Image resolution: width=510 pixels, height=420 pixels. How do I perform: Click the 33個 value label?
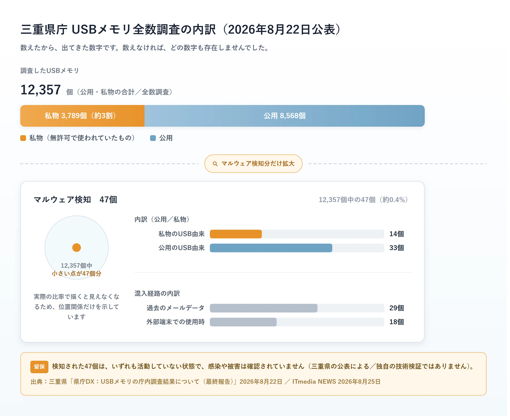[x=396, y=248]
